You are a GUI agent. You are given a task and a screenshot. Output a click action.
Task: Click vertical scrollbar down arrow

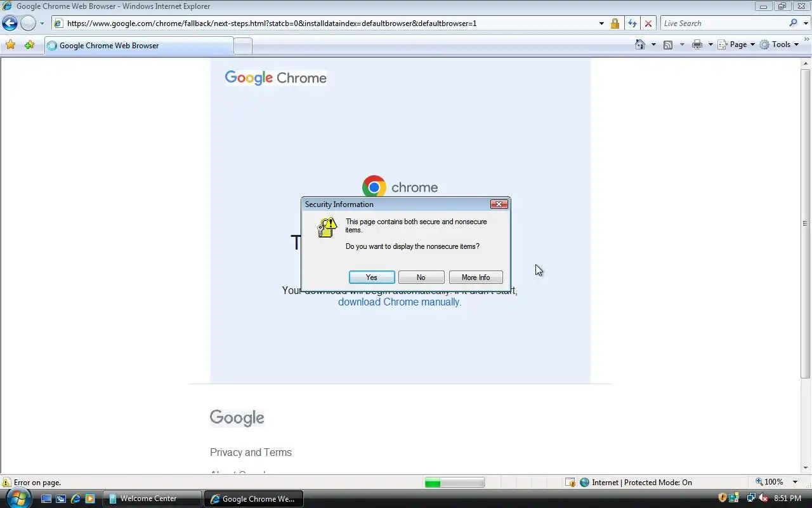(806, 468)
